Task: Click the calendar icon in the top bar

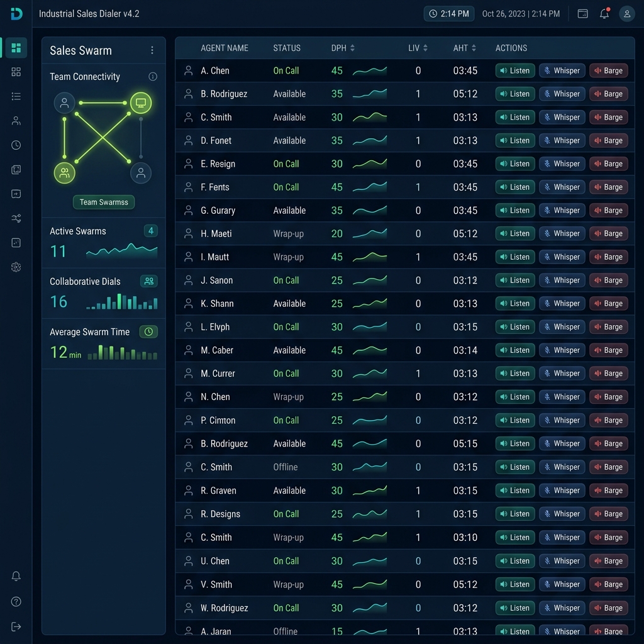Action: [x=582, y=13]
